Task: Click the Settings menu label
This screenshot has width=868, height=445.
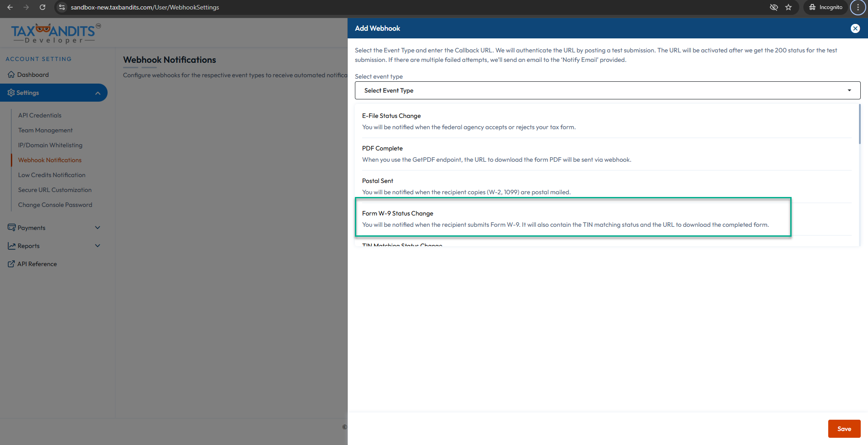Action: (x=28, y=93)
